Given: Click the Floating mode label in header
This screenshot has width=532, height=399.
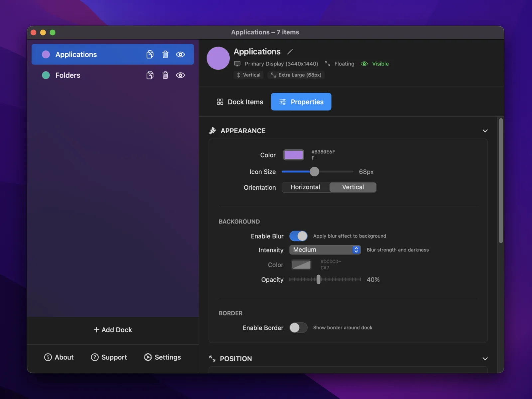Looking at the screenshot, I should (339, 64).
